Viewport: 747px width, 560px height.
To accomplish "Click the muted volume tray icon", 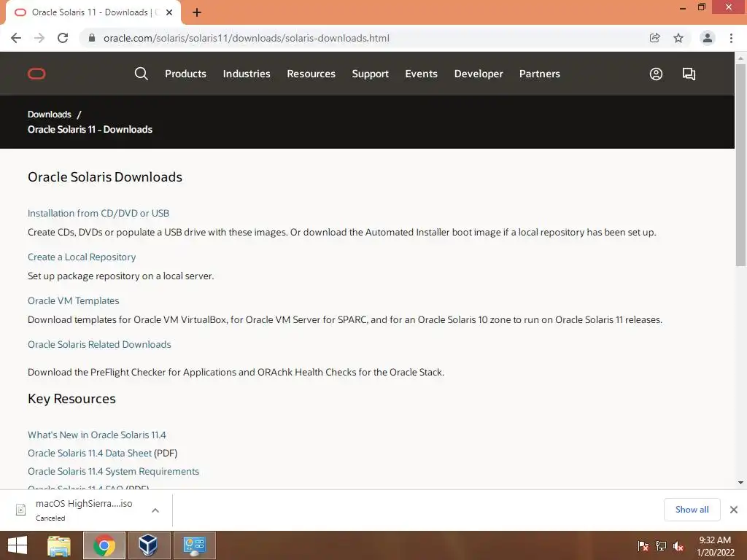I will tap(678, 546).
